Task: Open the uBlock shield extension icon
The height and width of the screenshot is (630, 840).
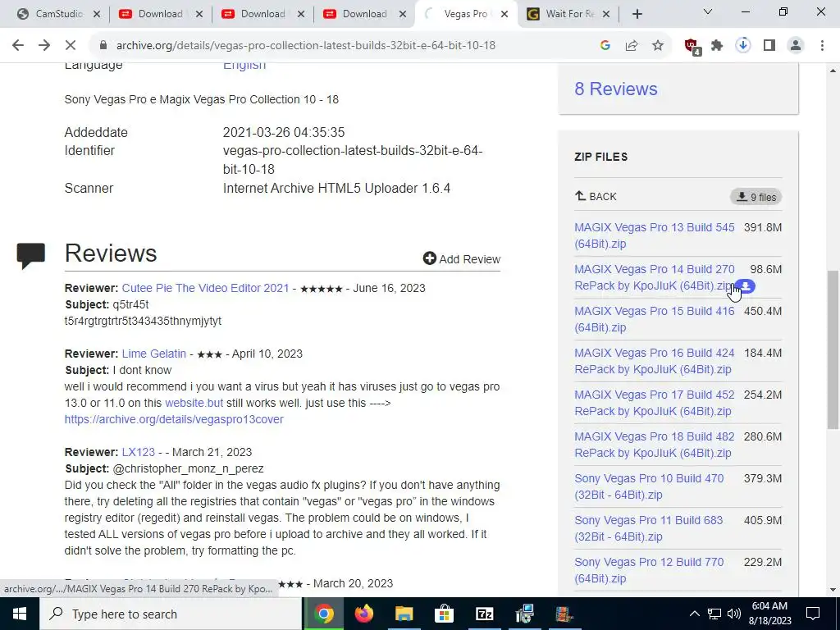Action: [692, 47]
